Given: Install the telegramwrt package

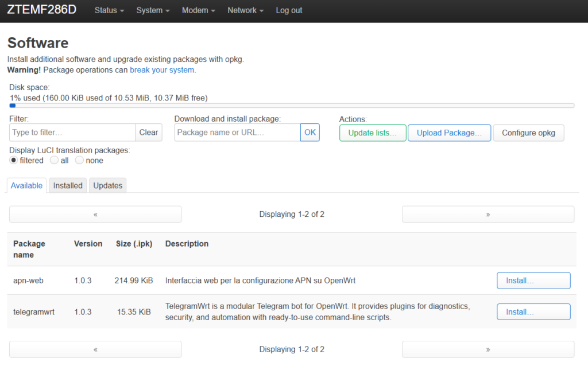Looking at the screenshot, I should click(533, 312).
